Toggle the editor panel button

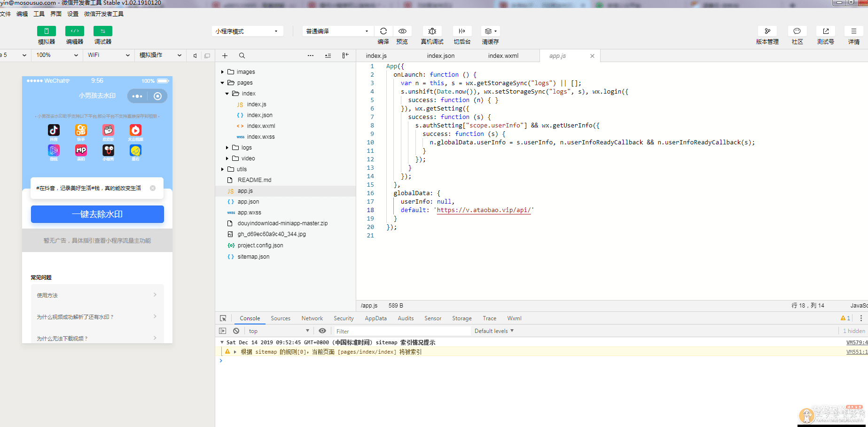coord(74,31)
